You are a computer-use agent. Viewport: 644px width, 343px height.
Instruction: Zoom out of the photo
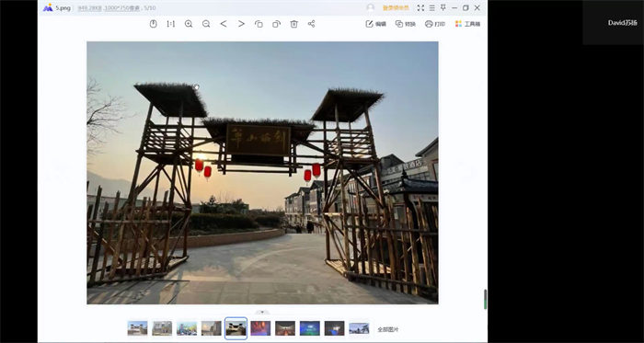206,24
